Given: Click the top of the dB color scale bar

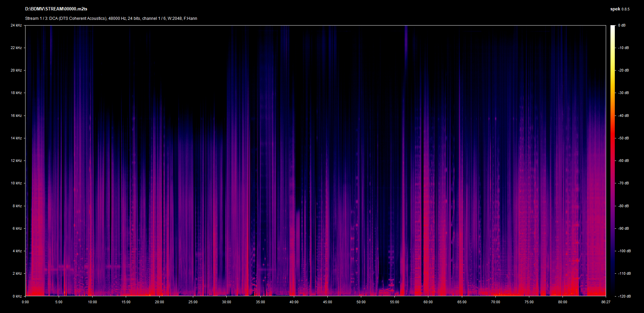Looking at the screenshot, I should pos(613,27).
